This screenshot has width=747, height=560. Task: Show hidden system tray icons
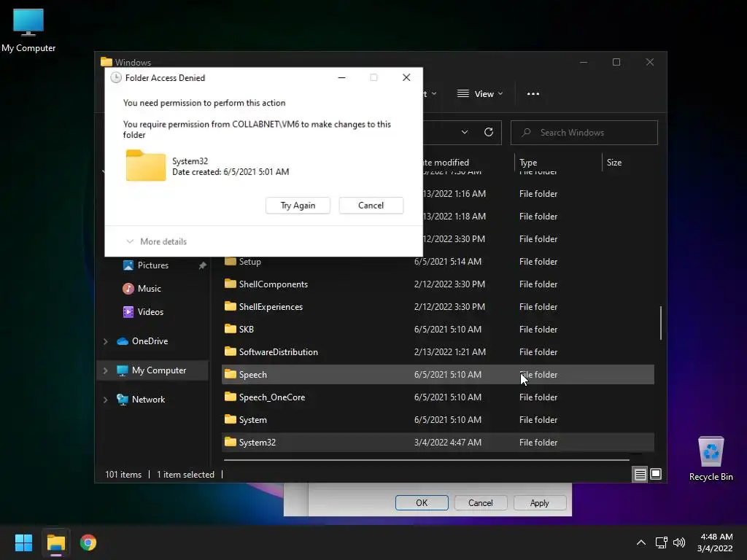coord(640,542)
